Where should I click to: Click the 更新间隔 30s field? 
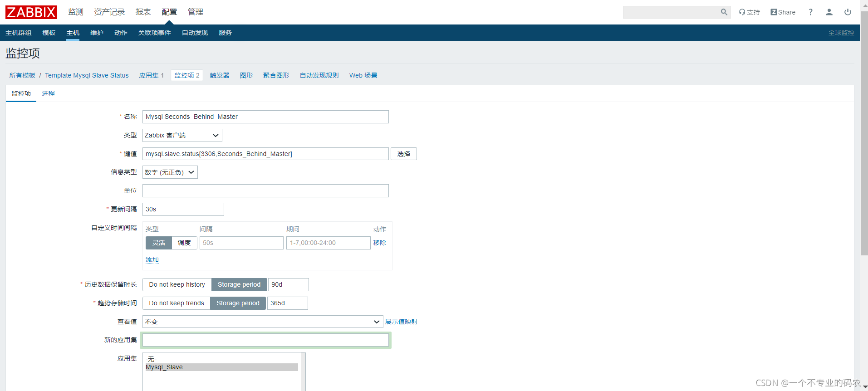(183, 209)
